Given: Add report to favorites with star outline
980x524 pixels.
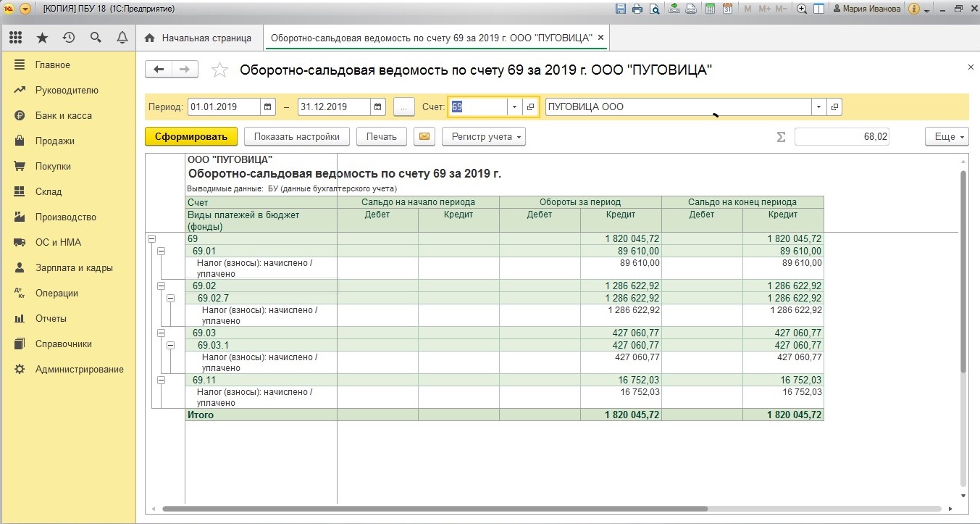Looking at the screenshot, I should point(219,70).
